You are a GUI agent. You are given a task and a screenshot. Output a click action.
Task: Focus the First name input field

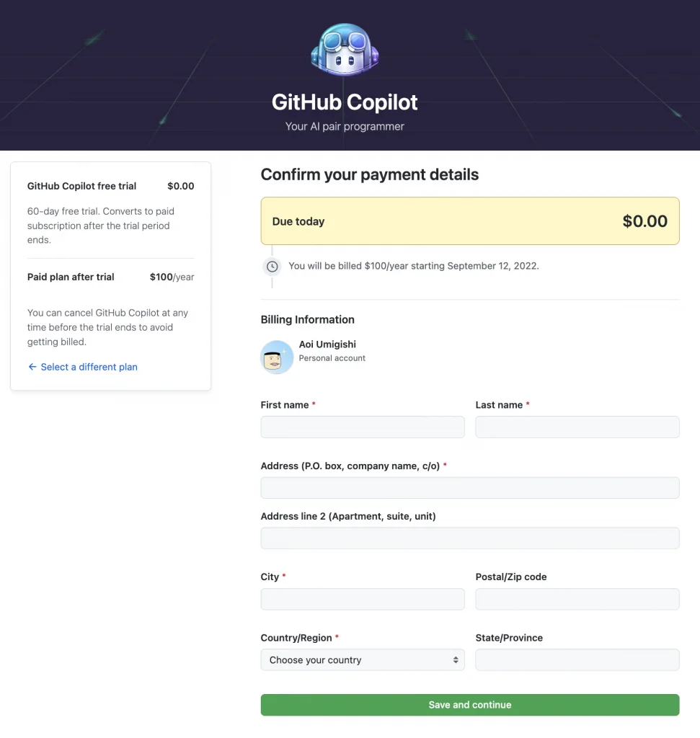pyautogui.click(x=363, y=427)
